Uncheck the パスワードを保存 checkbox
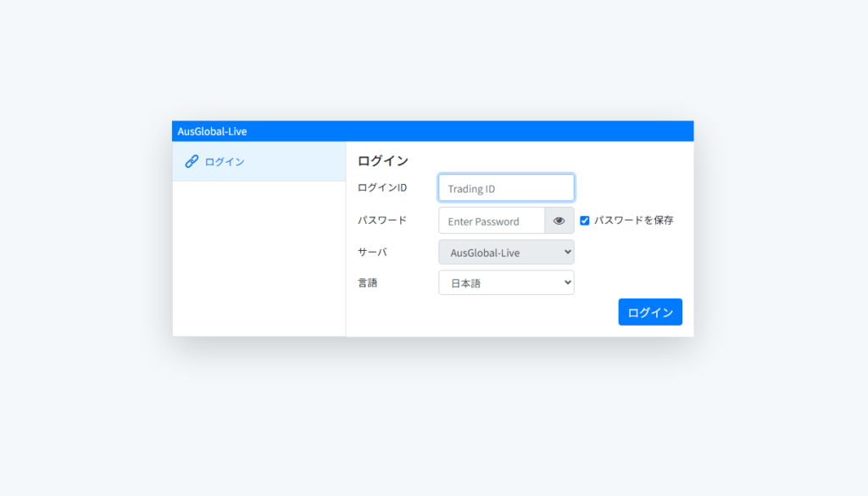 585,220
